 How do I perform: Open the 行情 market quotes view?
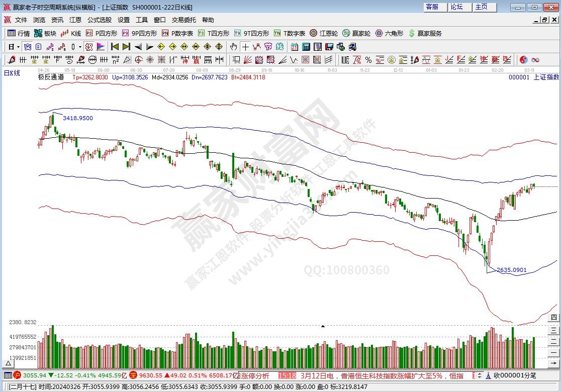click(x=19, y=33)
